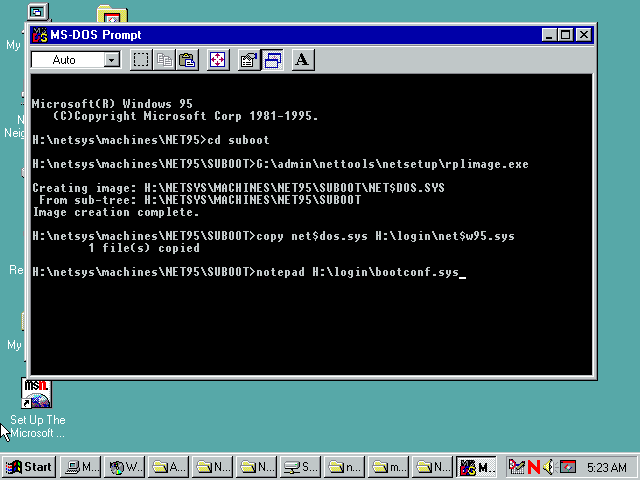The width and height of the screenshot is (640, 480).
Task: Click the 'copy net$dos.sys' command line
Action: pos(273,236)
